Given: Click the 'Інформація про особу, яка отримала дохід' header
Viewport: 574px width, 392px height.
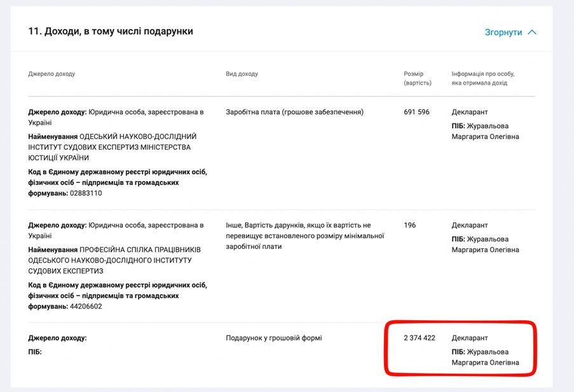Looking at the screenshot, I should click(483, 78).
